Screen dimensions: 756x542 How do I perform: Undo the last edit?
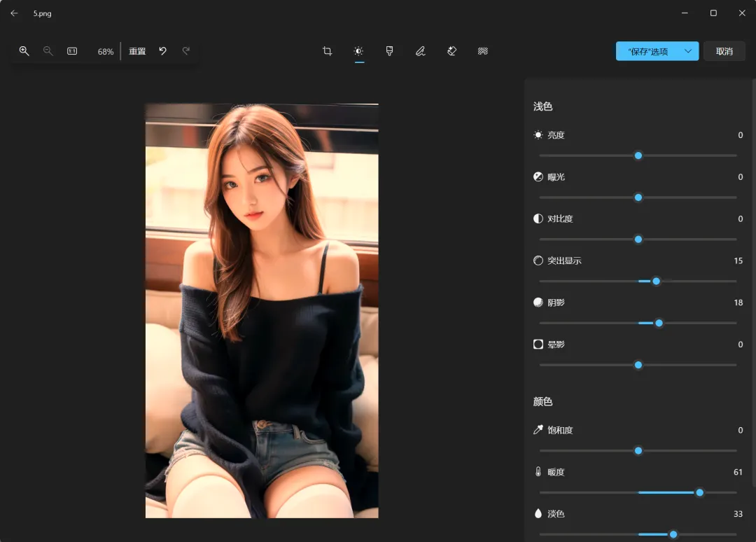pyautogui.click(x=163, y=51)
